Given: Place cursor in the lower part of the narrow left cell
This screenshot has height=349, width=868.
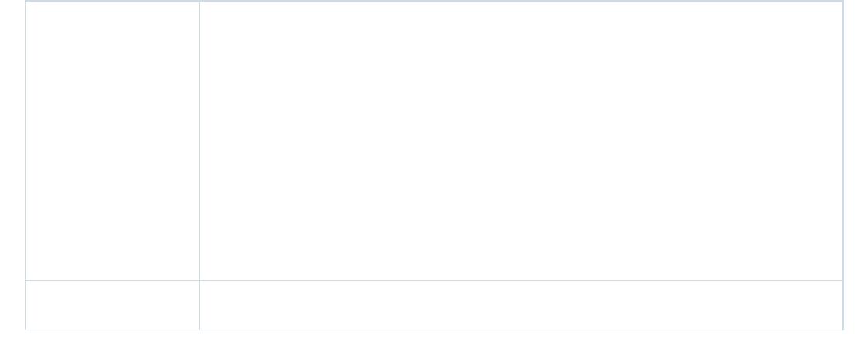Looking at the screenshot, I should [x=112, y=221].
